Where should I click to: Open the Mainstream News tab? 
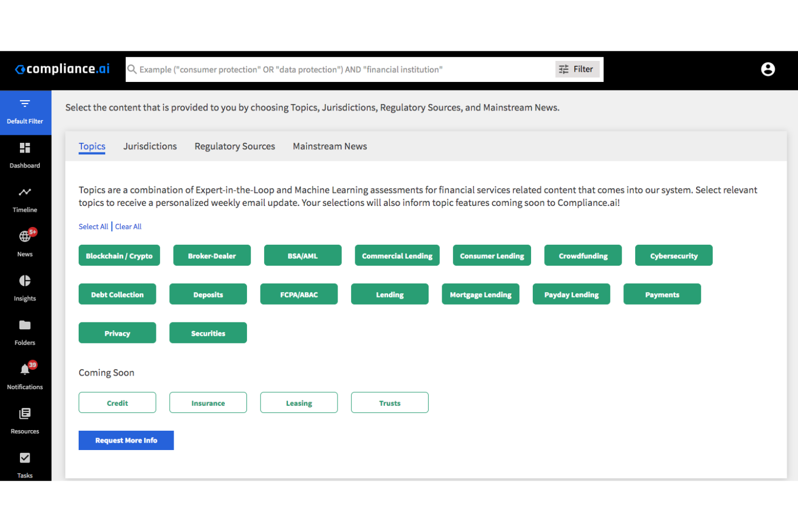[x=329, y=146]
